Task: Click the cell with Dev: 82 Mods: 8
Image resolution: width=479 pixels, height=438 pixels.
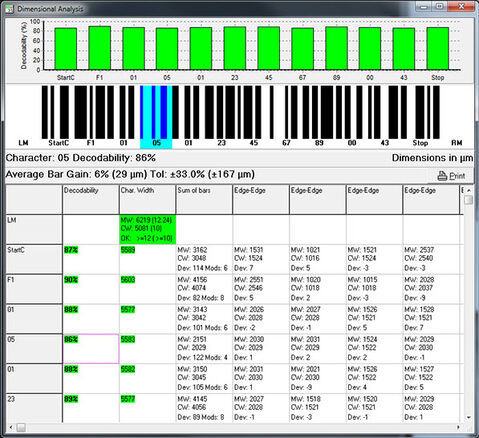Action: (x=204, y=289)
